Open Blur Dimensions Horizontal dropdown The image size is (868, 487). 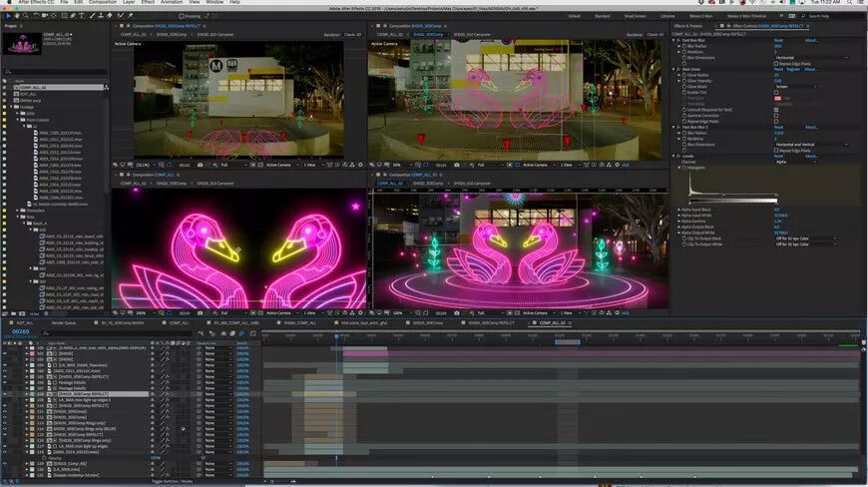(812, 58)
